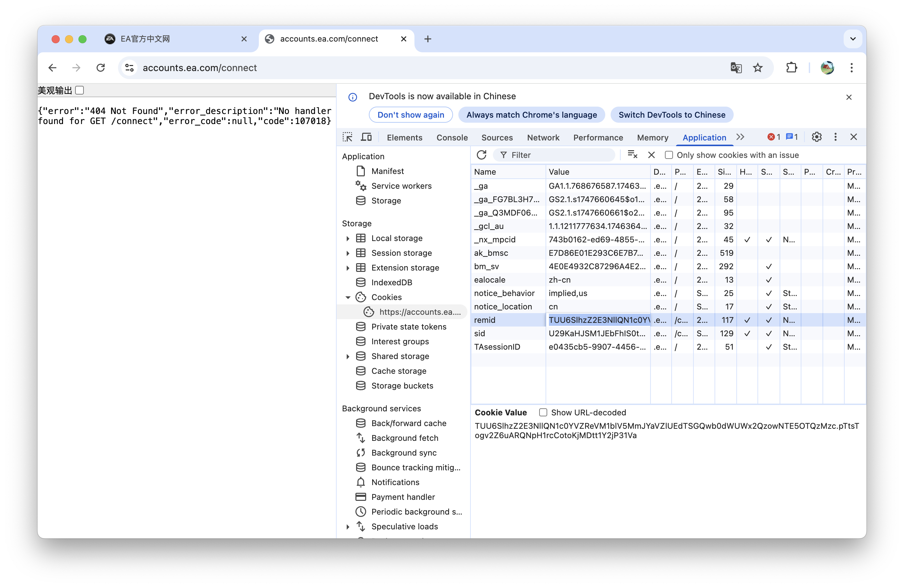
Task: Toggle the device toolbar icon
Action: 366,137
